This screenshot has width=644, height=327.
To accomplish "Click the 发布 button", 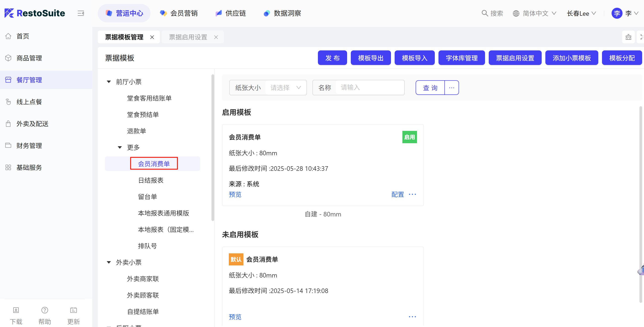I will click(x=332, y=58).
